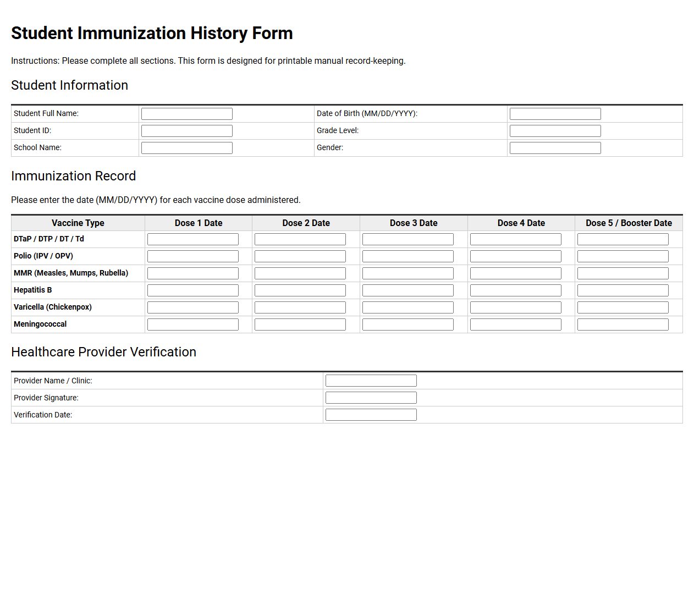Focus DTaP Dose 4 Date field

pyautogui.click(x=516, y=239)
